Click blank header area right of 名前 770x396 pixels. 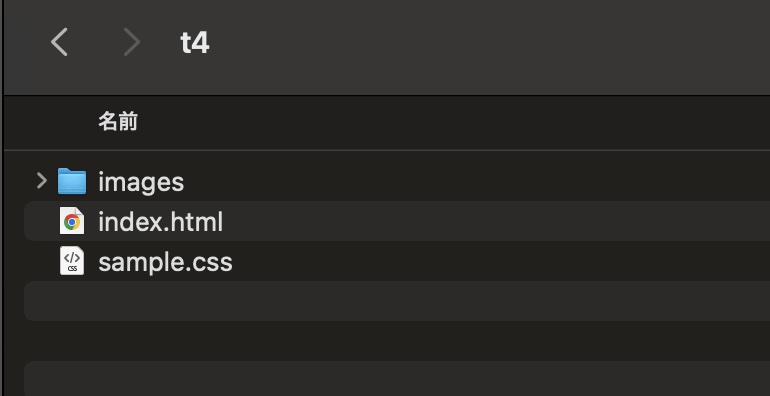(x=452, y=122)
